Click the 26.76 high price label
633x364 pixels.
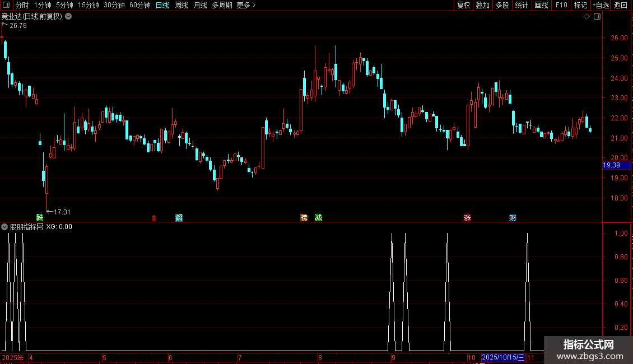coord(18,26)
